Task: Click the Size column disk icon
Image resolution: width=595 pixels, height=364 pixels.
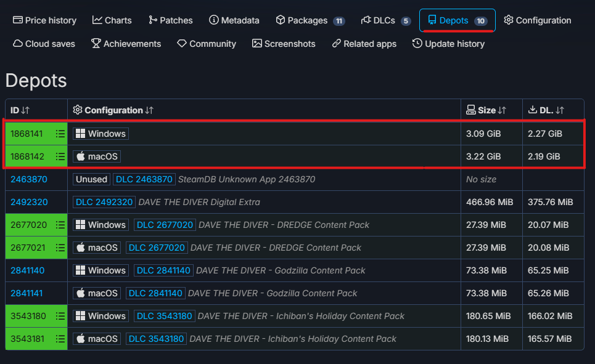Action: coord(470,110)
